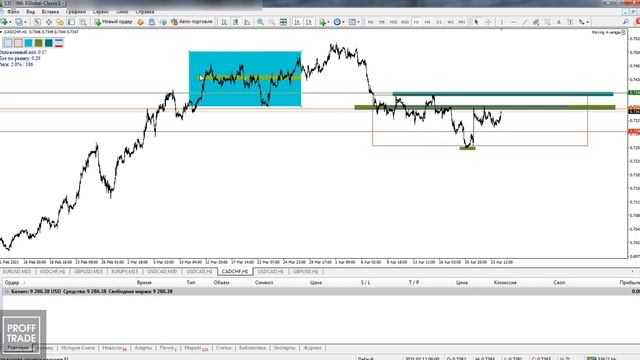Expand the periods dropdown arrow
Viewport: 640px width, 360px height.
[343, 22]
